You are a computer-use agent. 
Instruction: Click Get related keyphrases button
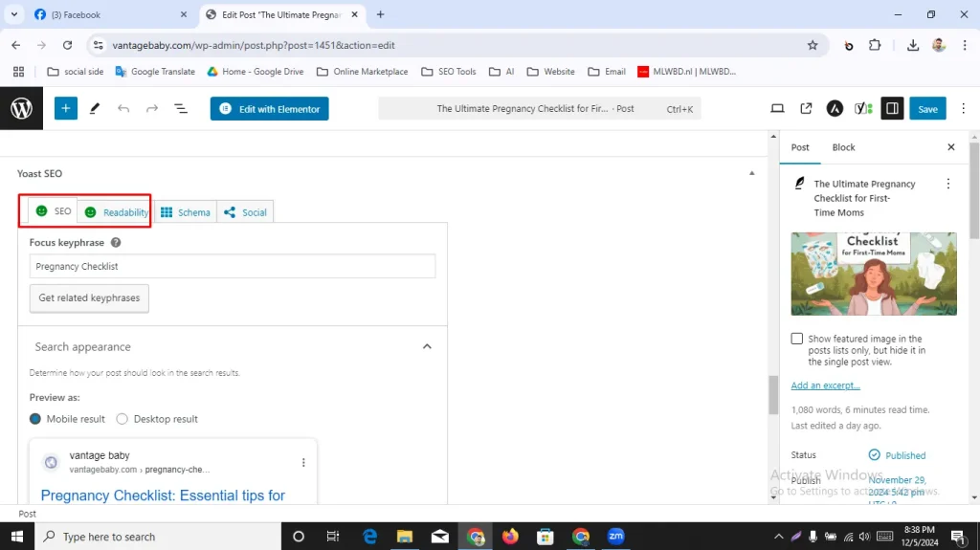pos(89,298)
